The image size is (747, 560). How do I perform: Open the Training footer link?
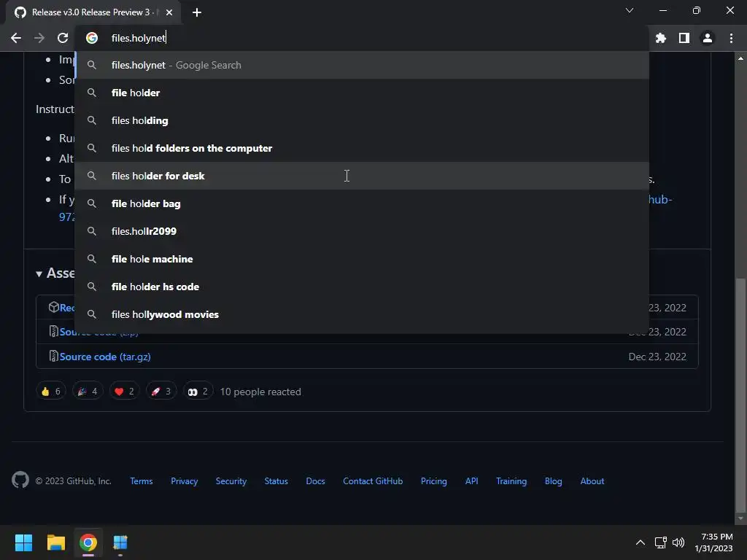point(511,481)
